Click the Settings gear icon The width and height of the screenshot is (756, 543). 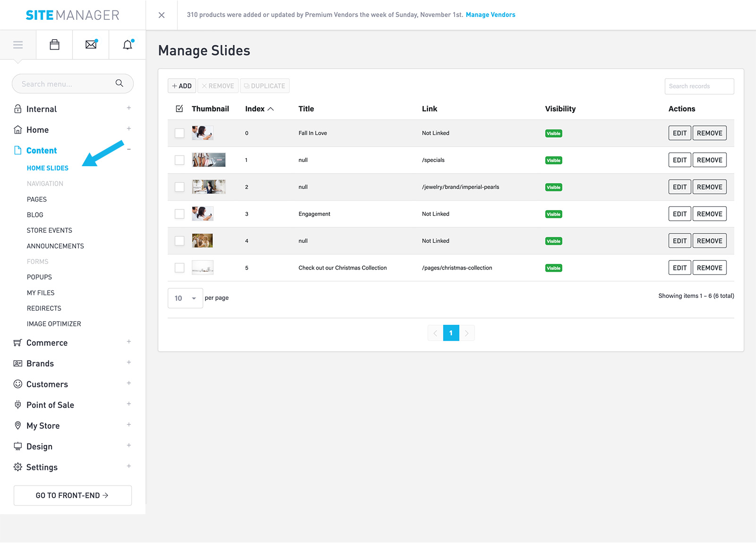coord(18,467)
